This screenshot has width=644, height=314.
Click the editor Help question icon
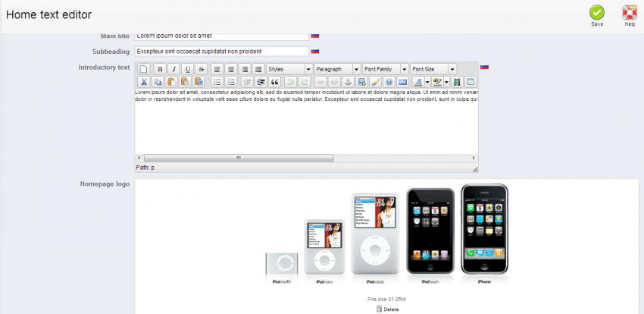[x=389, y=81]
